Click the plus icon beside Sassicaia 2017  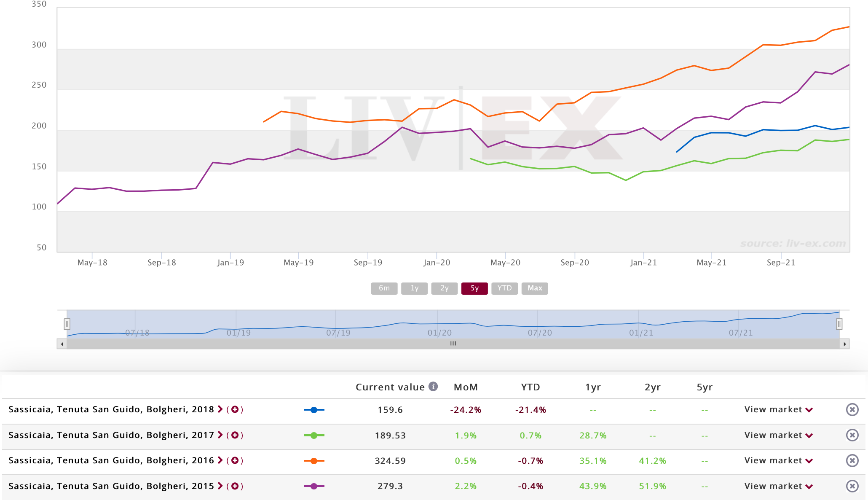tap(235, 435)
